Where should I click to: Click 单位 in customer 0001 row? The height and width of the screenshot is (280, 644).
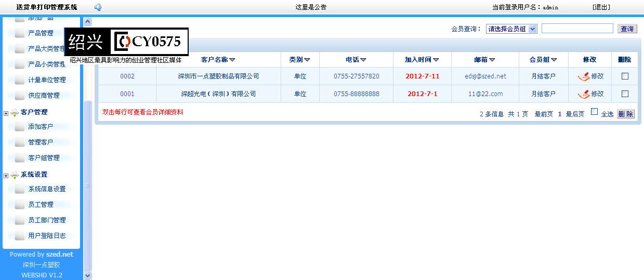pos(300,94)
